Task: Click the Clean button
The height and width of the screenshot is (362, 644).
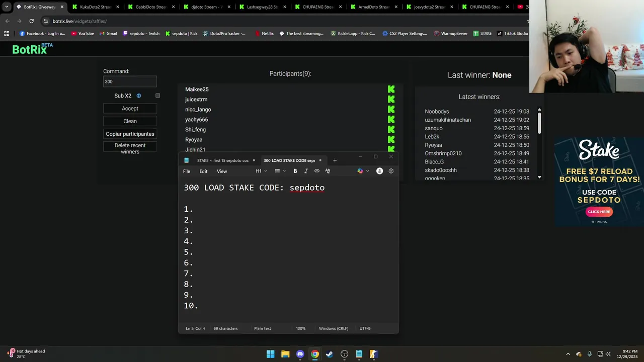Action: [x=130, y=121]
